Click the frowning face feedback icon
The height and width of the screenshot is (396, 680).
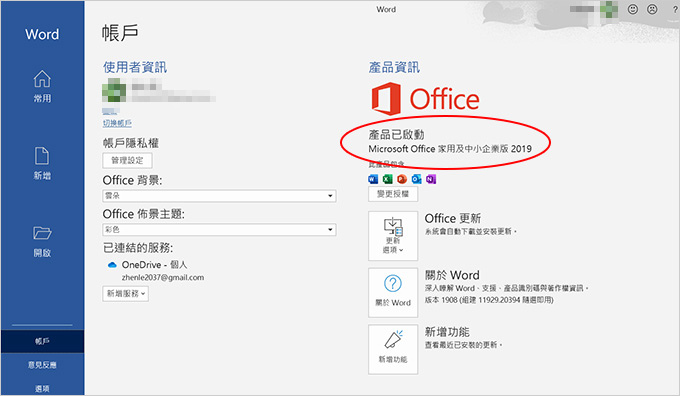[x=652, y=9]
